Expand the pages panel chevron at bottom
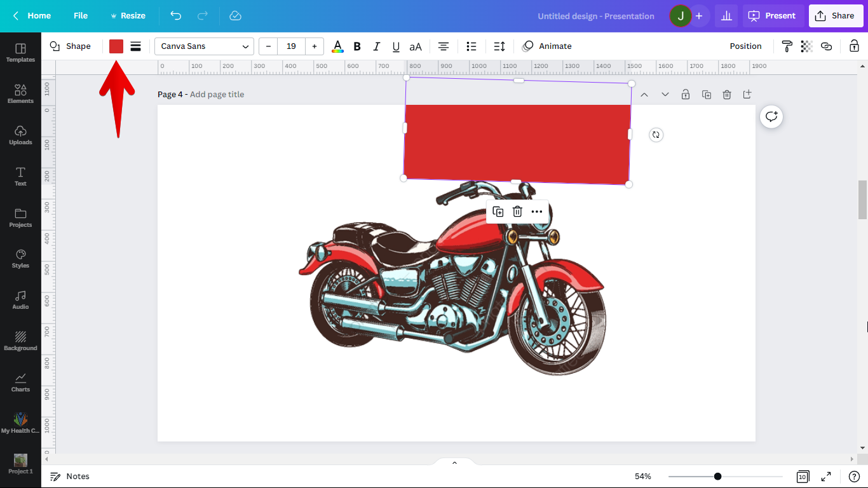 pos(454,463)
